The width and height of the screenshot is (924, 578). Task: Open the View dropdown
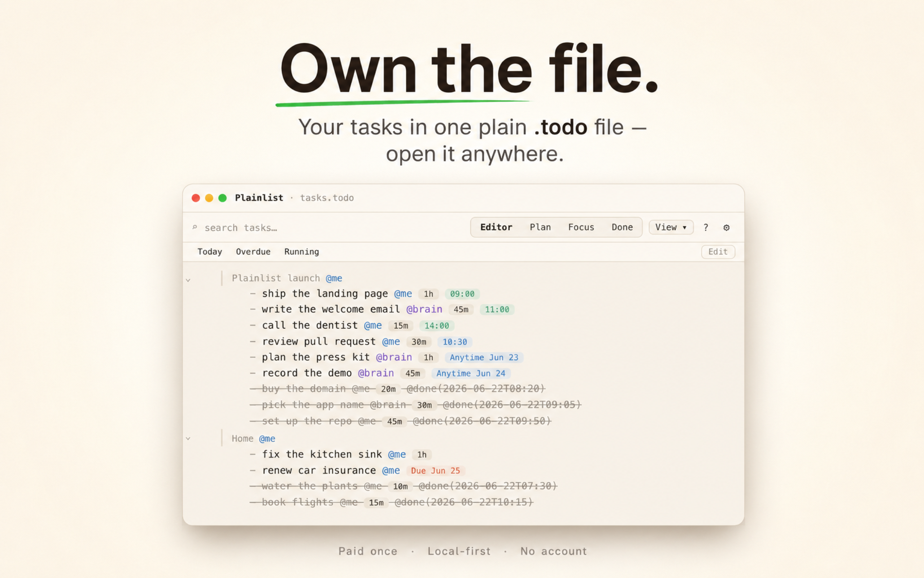pyautogui.click(x=671, y=227)
